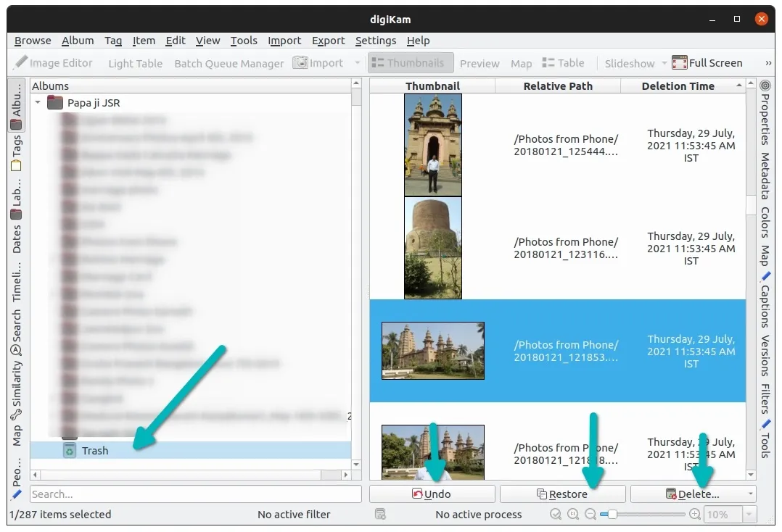
Task: Click the Trash bin icon in Albums
Action: pos(70,451)
